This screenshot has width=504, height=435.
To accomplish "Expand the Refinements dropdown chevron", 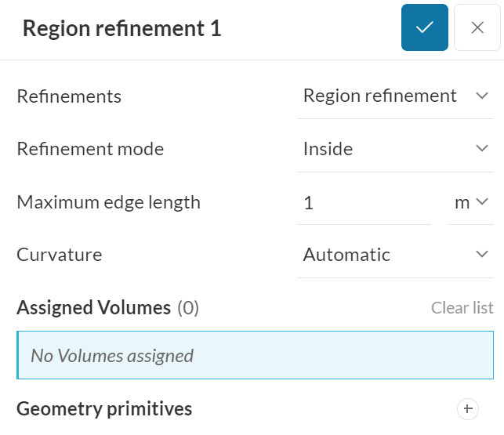I will pos(481,96).
